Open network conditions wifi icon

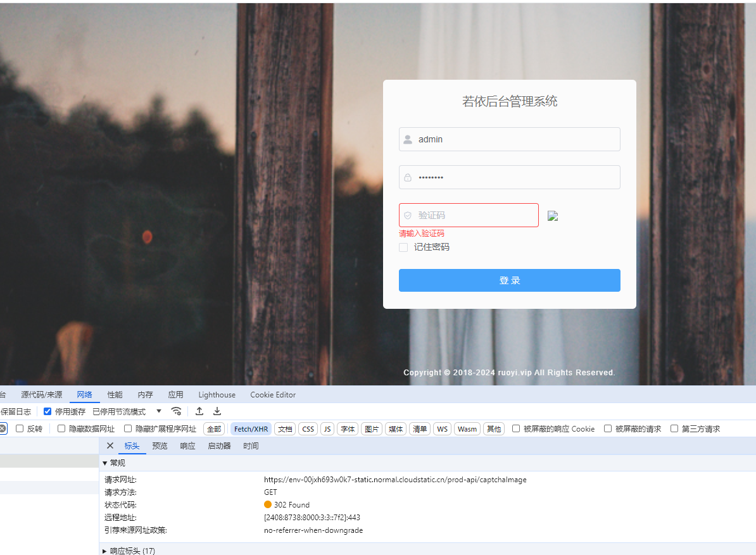(177, 411)
